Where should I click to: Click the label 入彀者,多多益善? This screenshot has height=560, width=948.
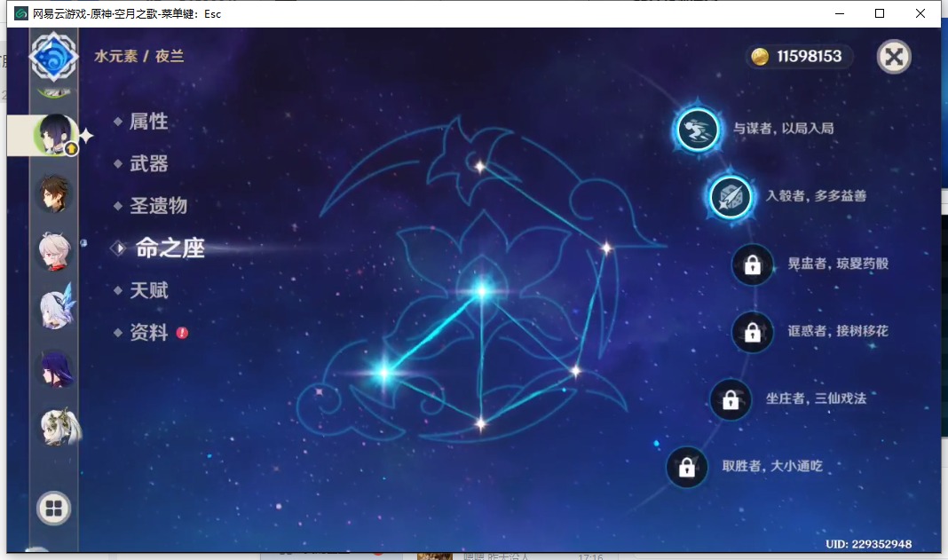point(817,196)
